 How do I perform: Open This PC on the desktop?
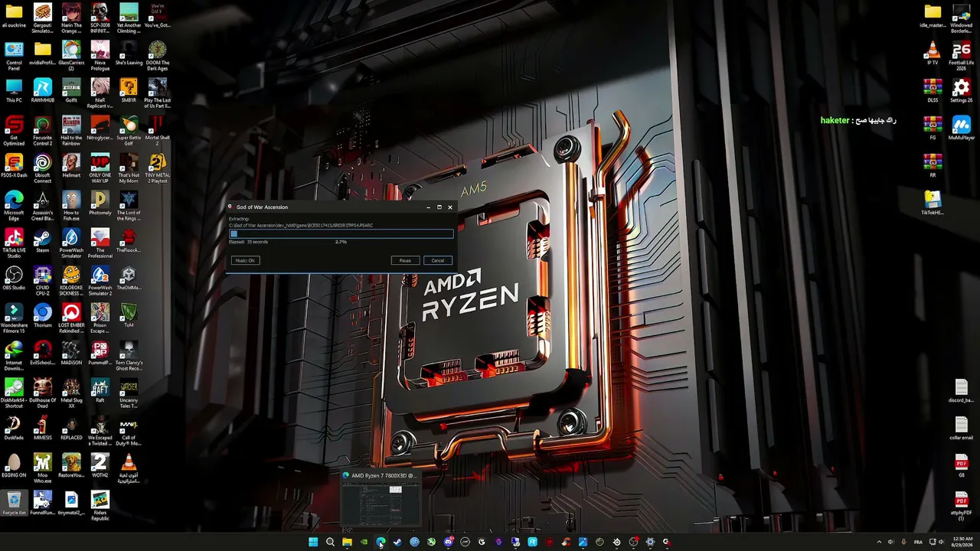click(14, 90)
